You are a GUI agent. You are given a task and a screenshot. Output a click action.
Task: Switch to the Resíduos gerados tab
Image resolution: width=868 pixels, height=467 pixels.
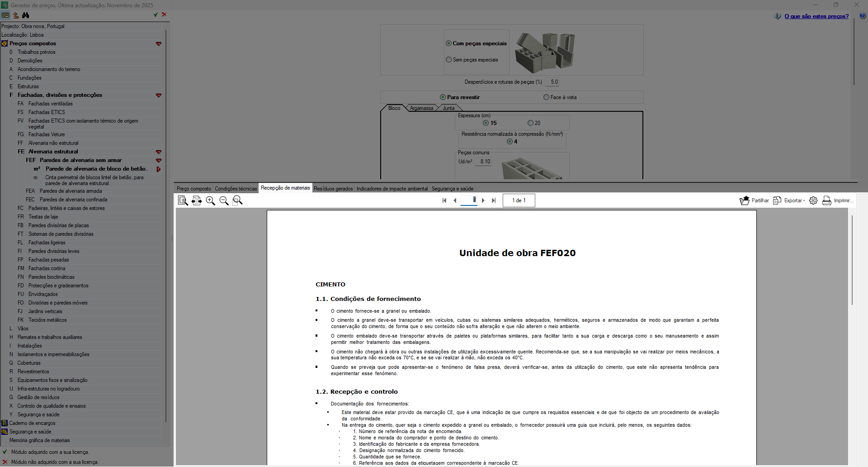(x=333, y=189)
